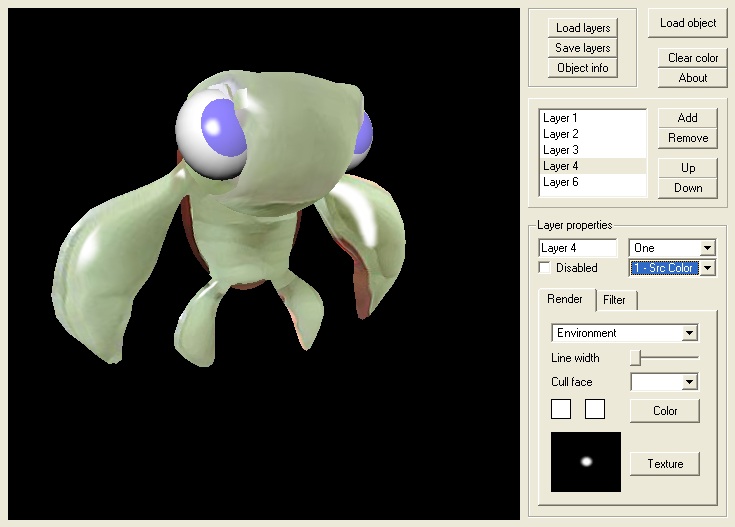Remove the selected layer
The height and width of the screenshot is (527, 735).
[x=688, y=138]
